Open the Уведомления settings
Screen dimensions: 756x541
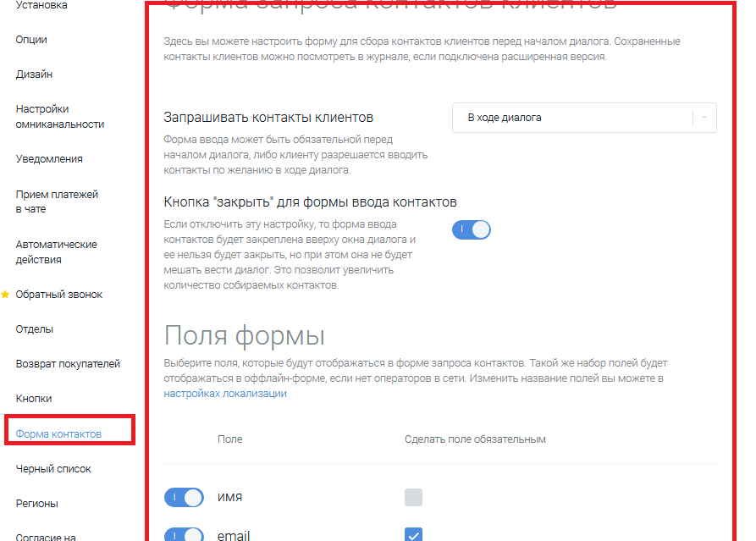(x=49, y=159)
